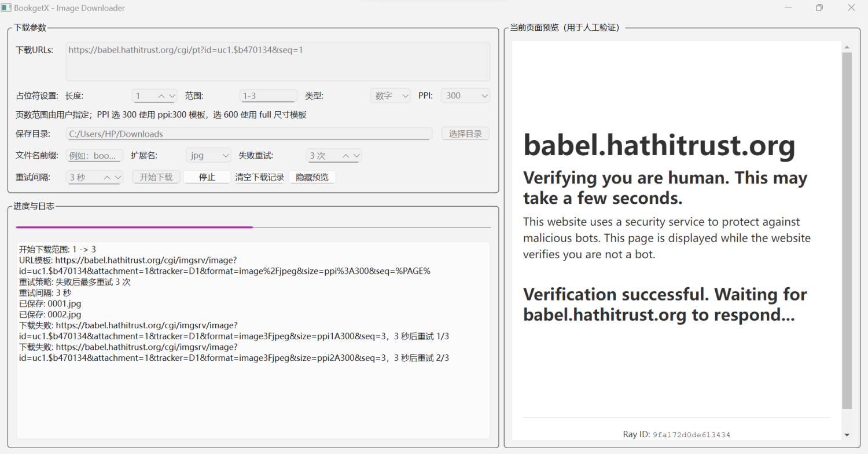Increase the 长度 spinner value with up arrow
The height and width of the screenshot is (454, 868).
click(x=161, y=96)
